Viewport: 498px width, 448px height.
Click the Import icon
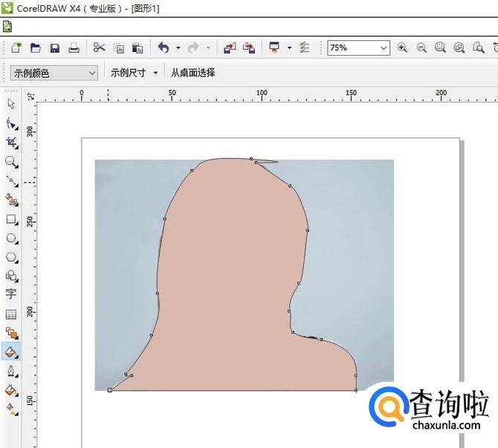point(230,48)
